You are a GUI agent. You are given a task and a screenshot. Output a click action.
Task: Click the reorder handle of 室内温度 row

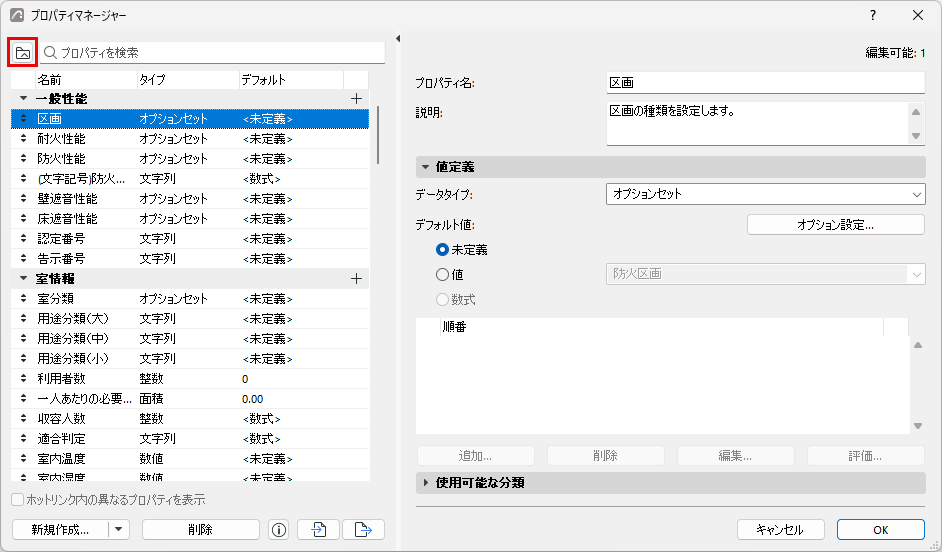coord(23,459)
